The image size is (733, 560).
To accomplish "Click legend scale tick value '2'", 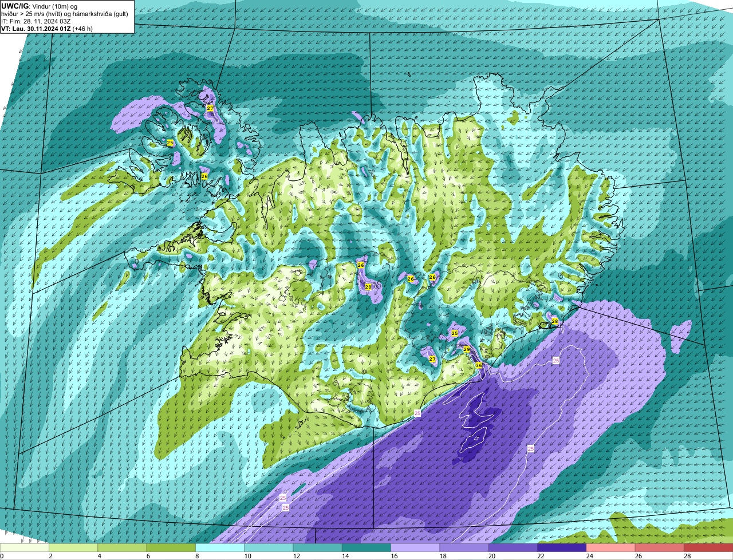I will click(50, 556).
